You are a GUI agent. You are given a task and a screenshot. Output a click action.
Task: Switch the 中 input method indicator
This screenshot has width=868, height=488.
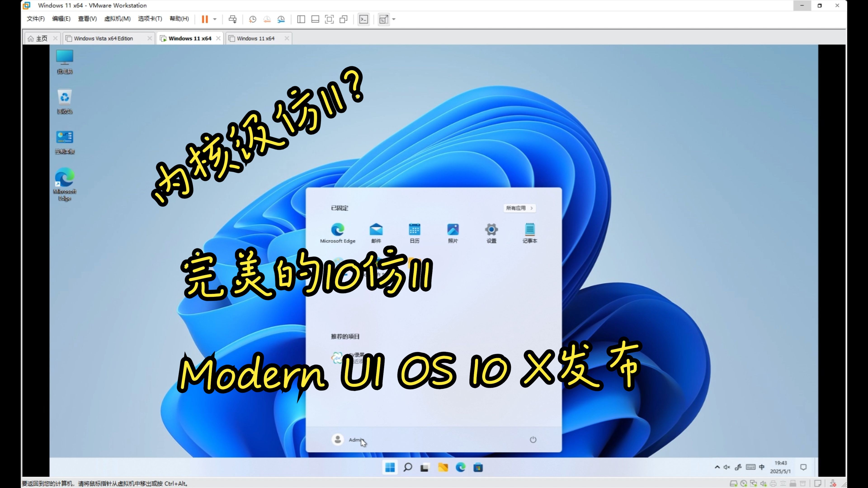[x=762, y=467]
